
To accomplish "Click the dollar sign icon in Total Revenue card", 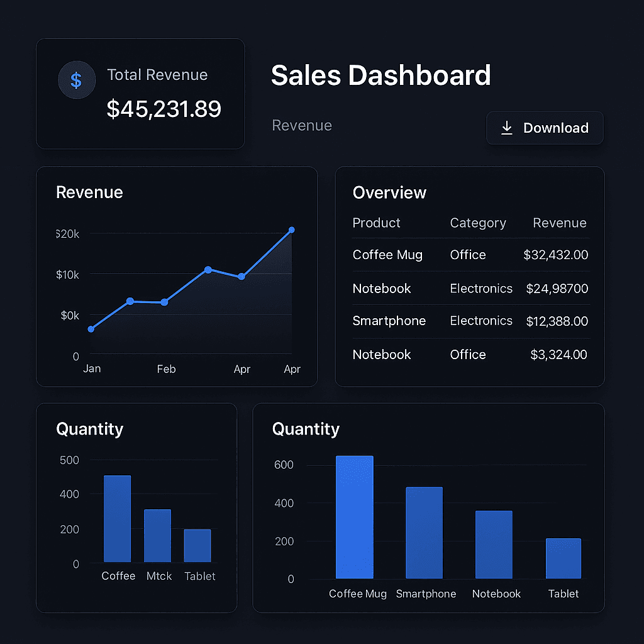I will [x=76, y=80].
